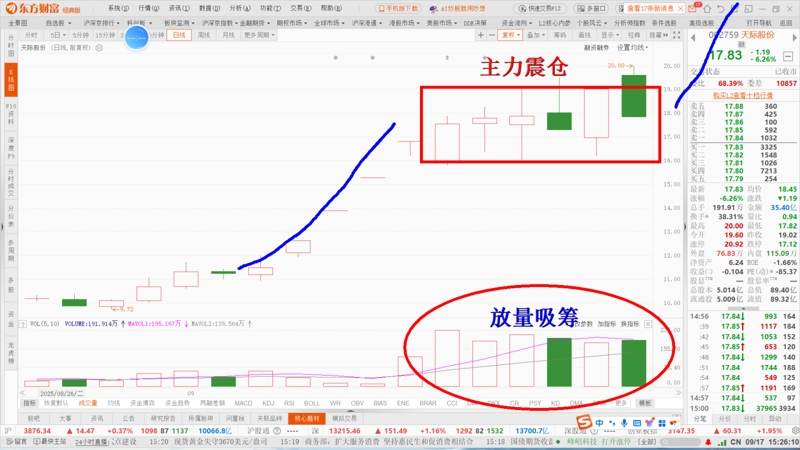Screen dimensions: 800x450
Task: Open the 分析 menu
Action: click(239, 8)
